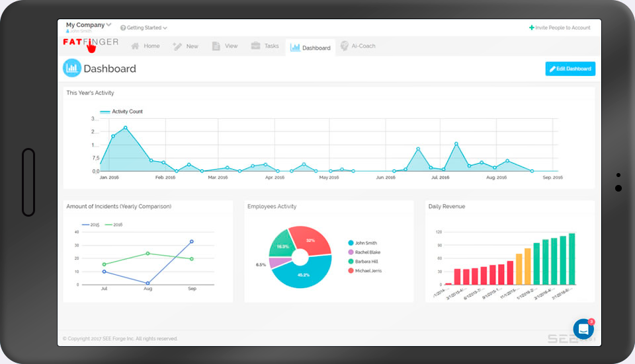Click the Edit Dashboard button

click(x=570, y=69)
